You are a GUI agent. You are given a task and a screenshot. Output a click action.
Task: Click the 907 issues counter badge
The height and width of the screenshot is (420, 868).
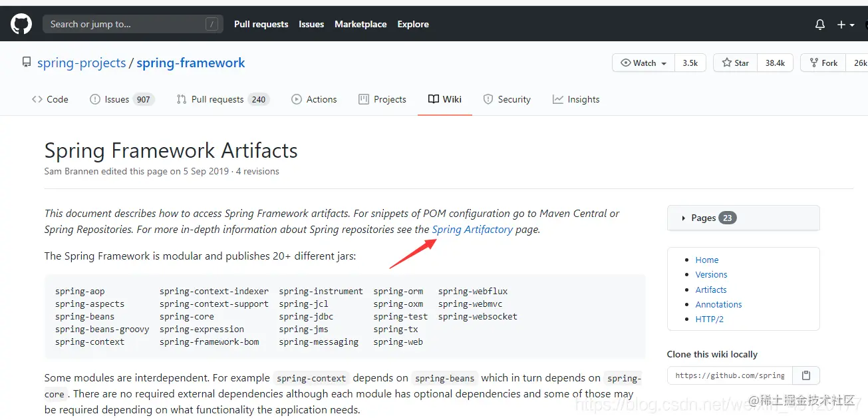(x=144, y=99)
